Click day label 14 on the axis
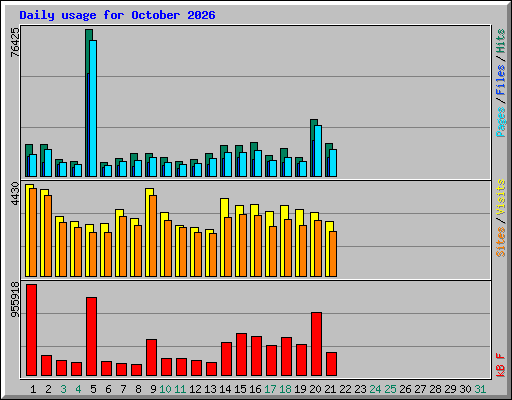The width and height of the screenshot is (512, 400). coord(225,389)
